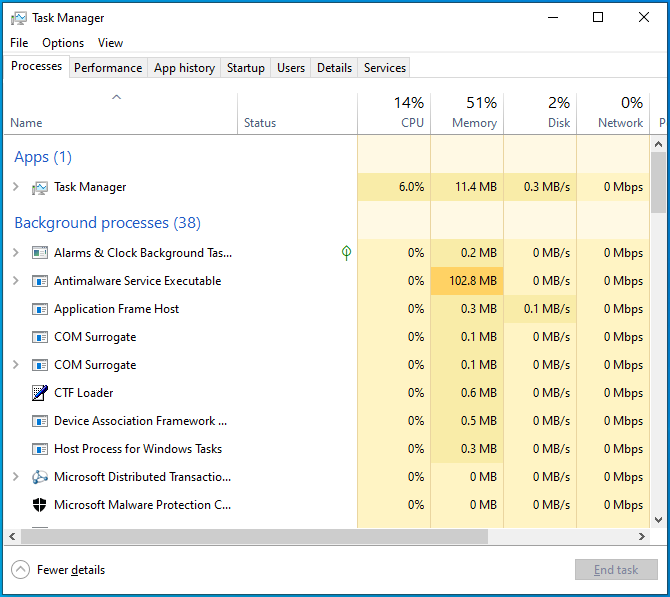Expand Alarms & Clock Background Task row
This screenshot has height=597, width=670.
pos(16,253)
